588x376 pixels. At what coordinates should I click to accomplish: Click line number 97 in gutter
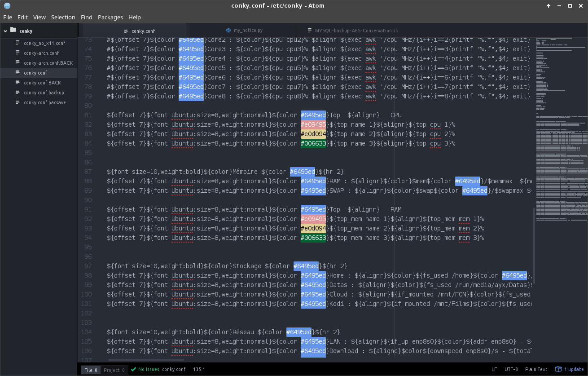(x=88, y=266)
